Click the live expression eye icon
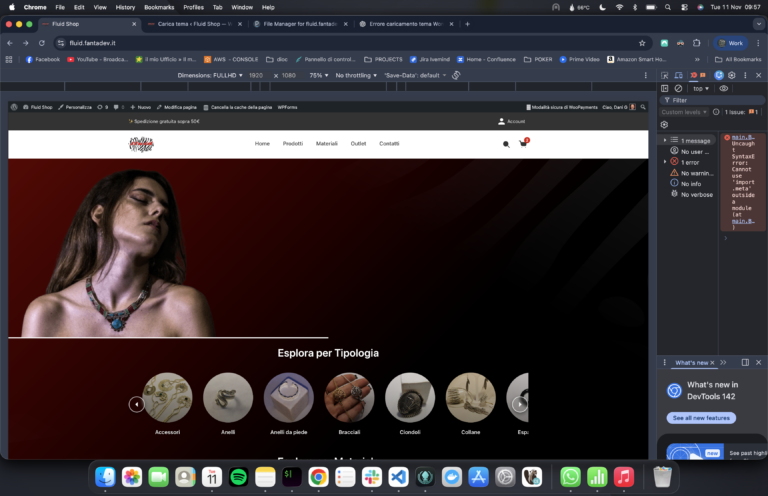Image resolution: width=768 pixels, height=496 pixels. pos(724,88)
